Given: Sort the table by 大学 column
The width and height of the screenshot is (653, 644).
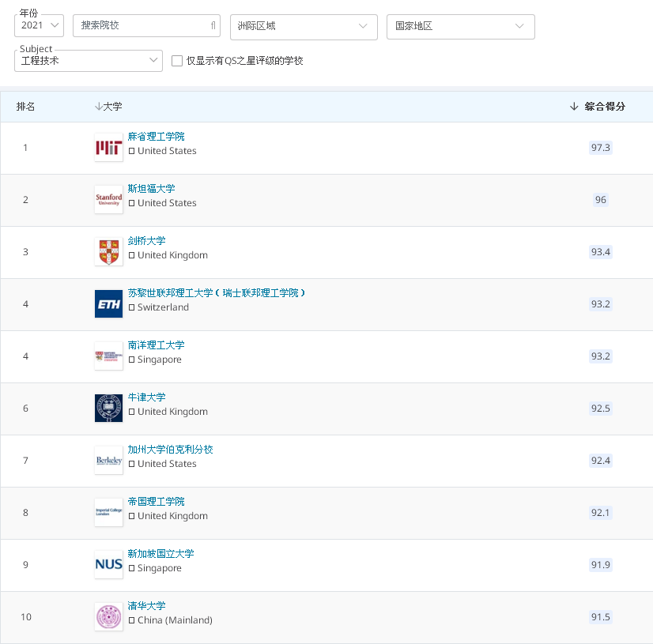Looking at the screenshot, I should point(108,107).
